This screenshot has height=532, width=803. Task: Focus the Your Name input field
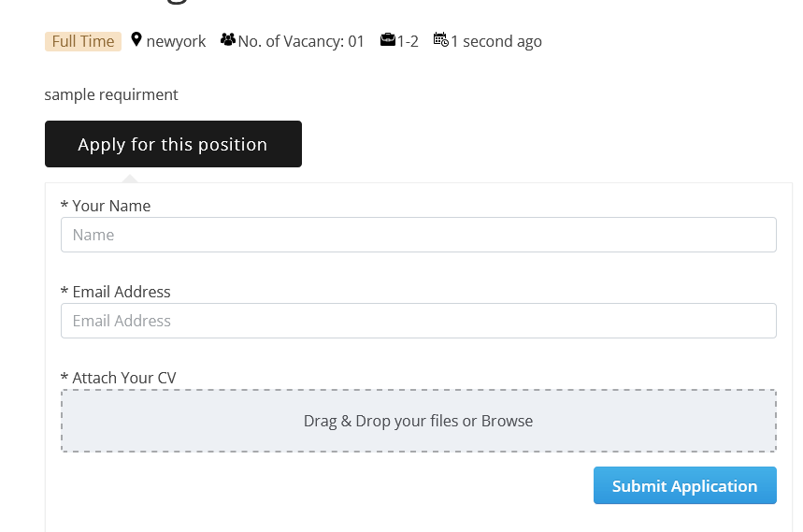click(419, 235)
